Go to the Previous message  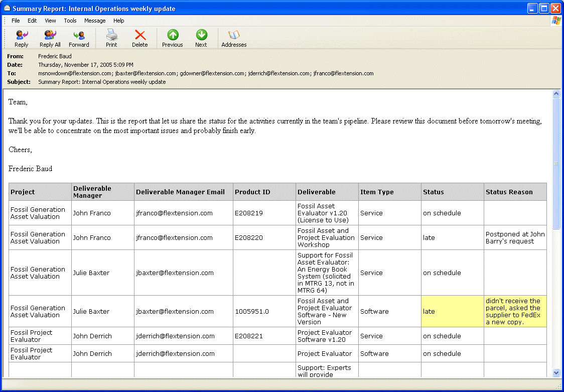tap(172, 39)
